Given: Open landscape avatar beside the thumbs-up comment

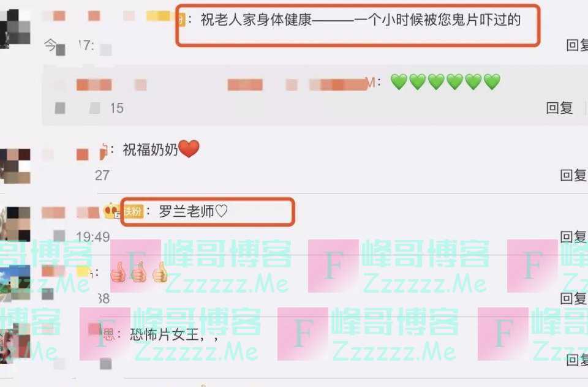Looking at the screenshot, I should click(x=15, y=284).
